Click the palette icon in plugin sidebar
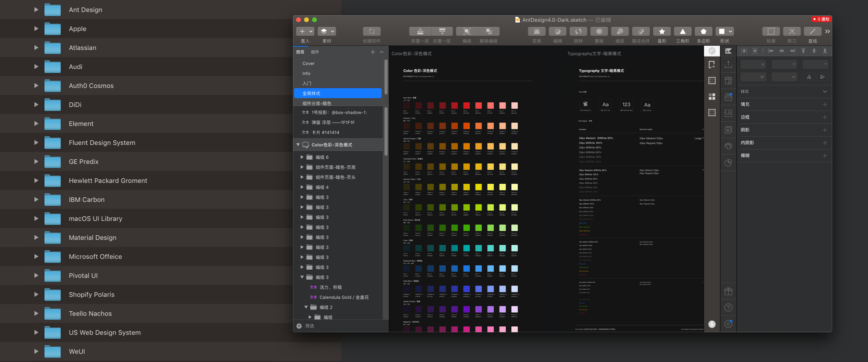This screenshot has width=868, height=362. 728,146
